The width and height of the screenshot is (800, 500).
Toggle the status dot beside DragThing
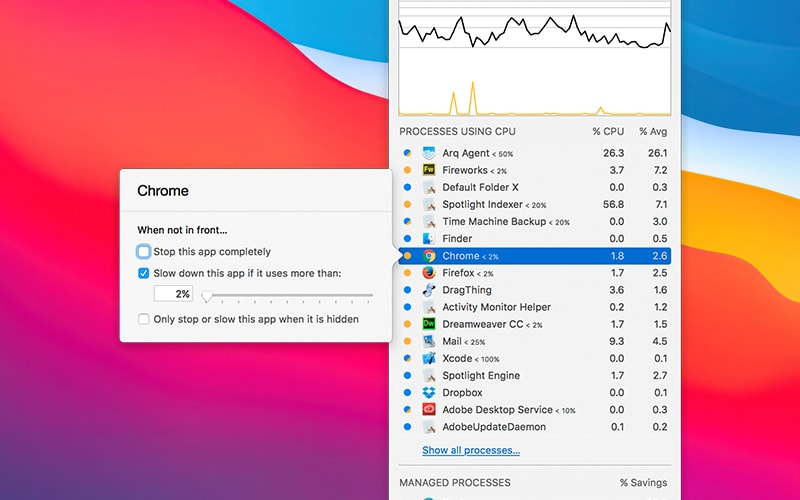coord(407,290)
